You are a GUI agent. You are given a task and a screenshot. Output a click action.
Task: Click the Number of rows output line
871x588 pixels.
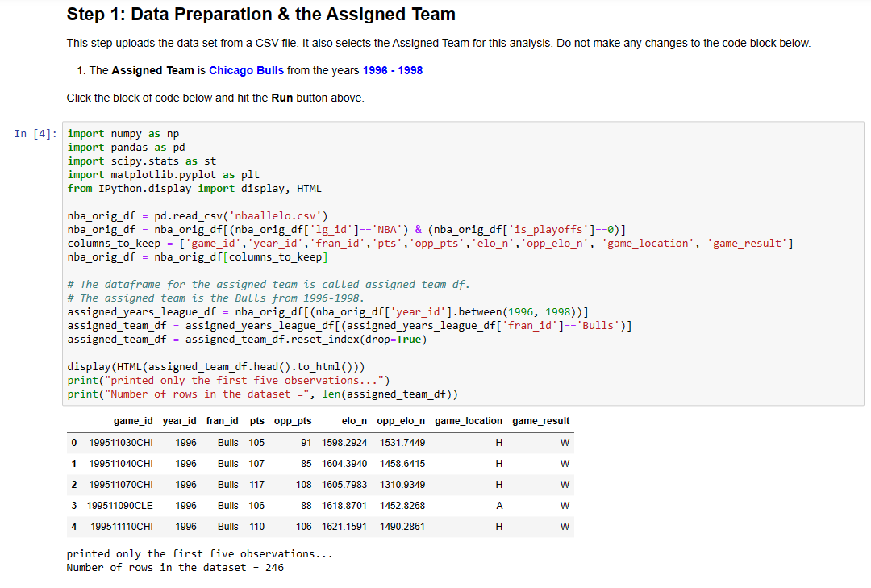[174, 567]
